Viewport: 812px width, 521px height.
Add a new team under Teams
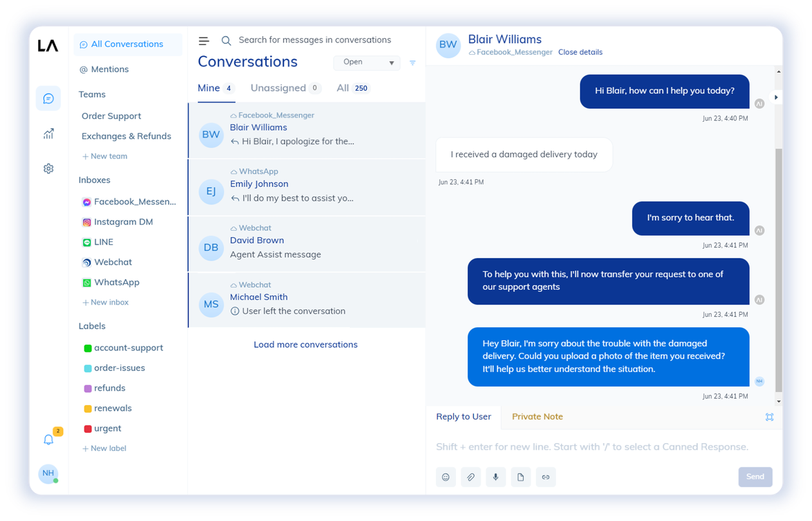[104, 156]
